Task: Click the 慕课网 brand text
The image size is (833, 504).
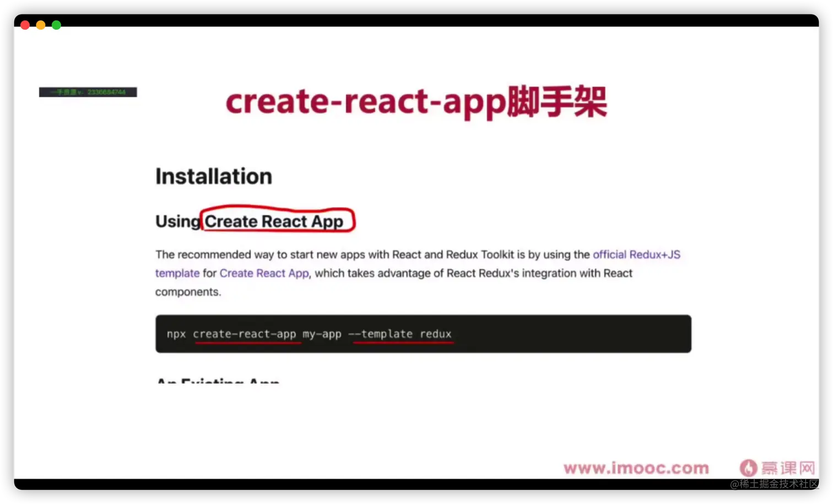Action: (788, 468)
